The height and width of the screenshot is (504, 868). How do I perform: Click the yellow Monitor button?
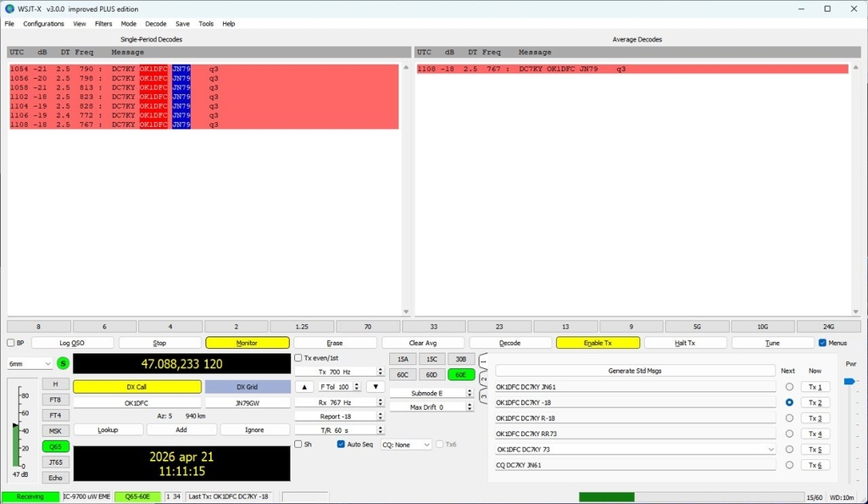(247, 343)
